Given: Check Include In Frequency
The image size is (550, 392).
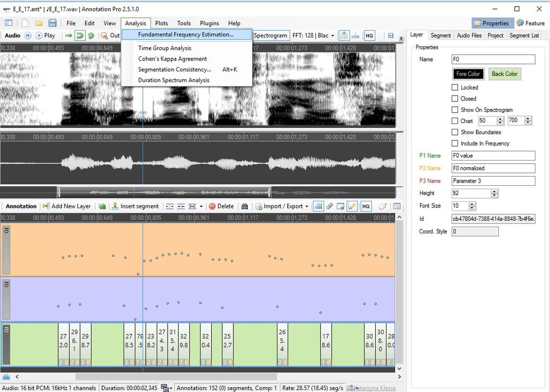Looking at the screenshot, I should [455, 143].
